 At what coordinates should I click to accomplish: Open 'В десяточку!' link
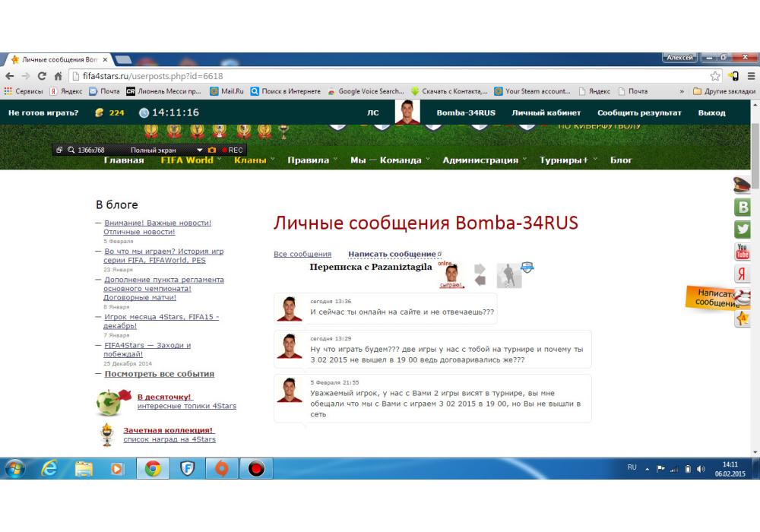tap(164, 397)
